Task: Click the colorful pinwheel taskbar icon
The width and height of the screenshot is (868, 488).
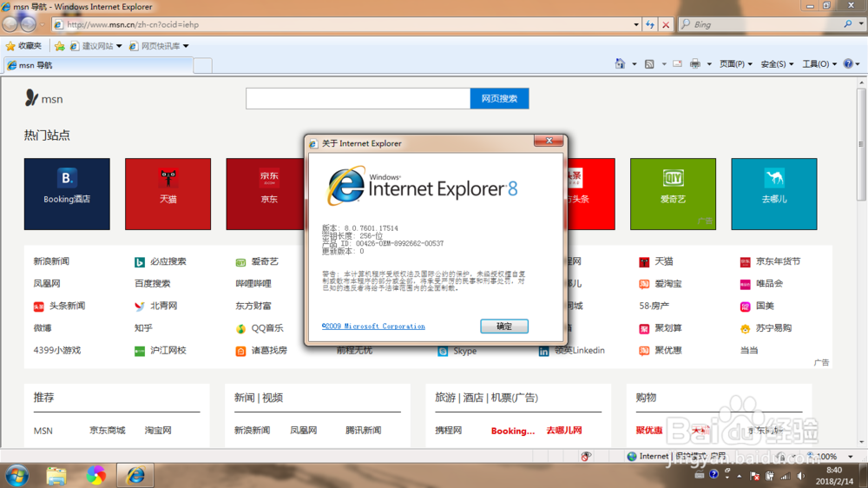Action: pos(95,475)
